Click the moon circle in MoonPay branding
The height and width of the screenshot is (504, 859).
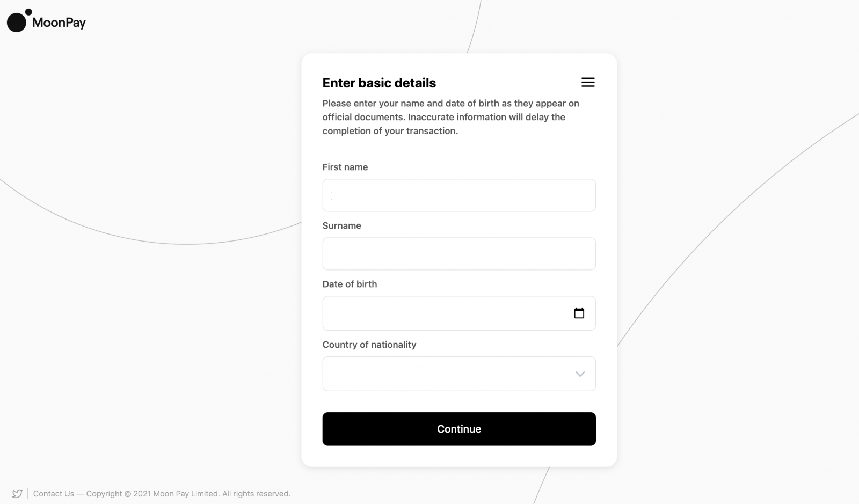(x=16, y=23)
